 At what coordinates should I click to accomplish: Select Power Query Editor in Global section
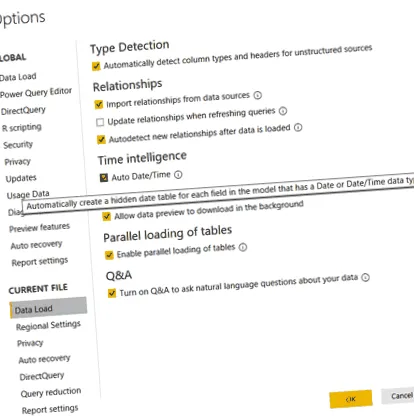pos(36,93)
